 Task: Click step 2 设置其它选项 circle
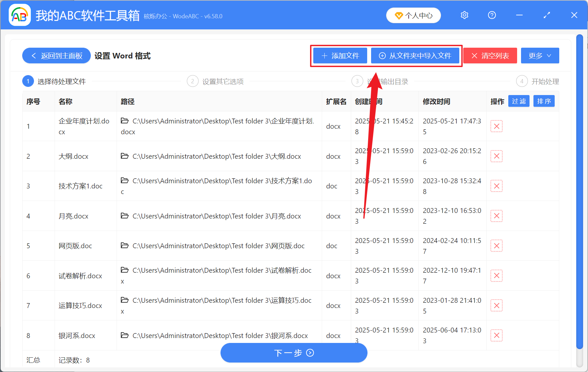click(192, 81)
